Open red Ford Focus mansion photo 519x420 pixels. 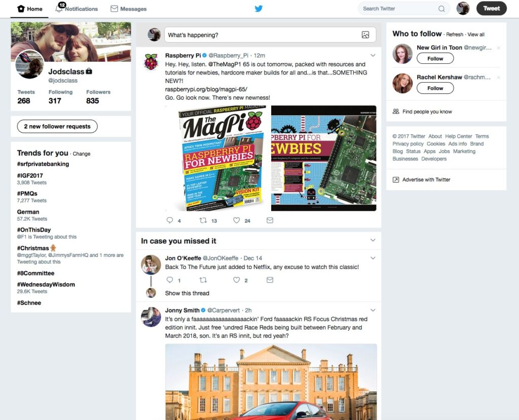point(271,382)
